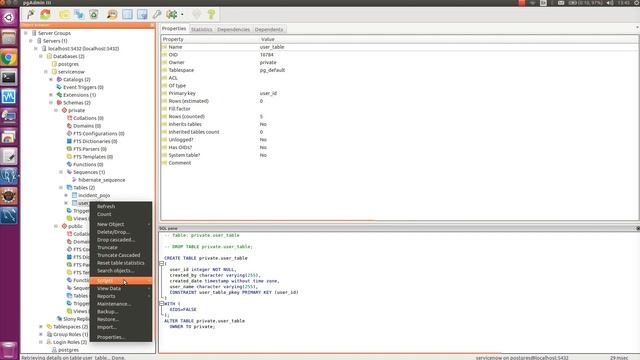Click the maintenance wrench toolbar icon
This screenshot has width=640, height=360.
coord(157,14)
